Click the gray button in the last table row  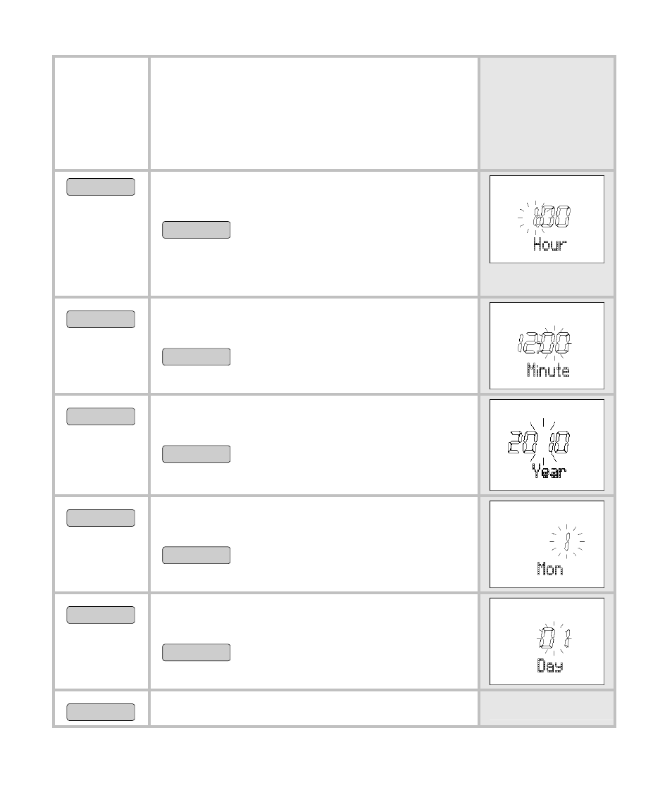click(101, 712)
